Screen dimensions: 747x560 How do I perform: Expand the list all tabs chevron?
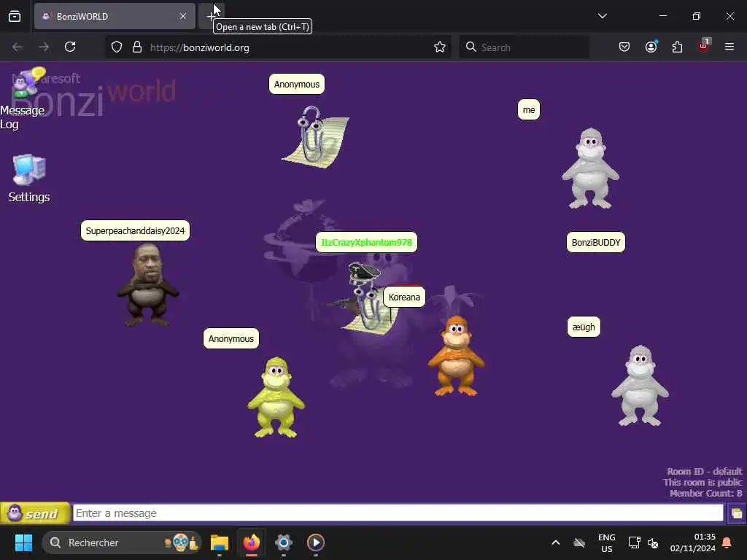[x=602, y=16]
